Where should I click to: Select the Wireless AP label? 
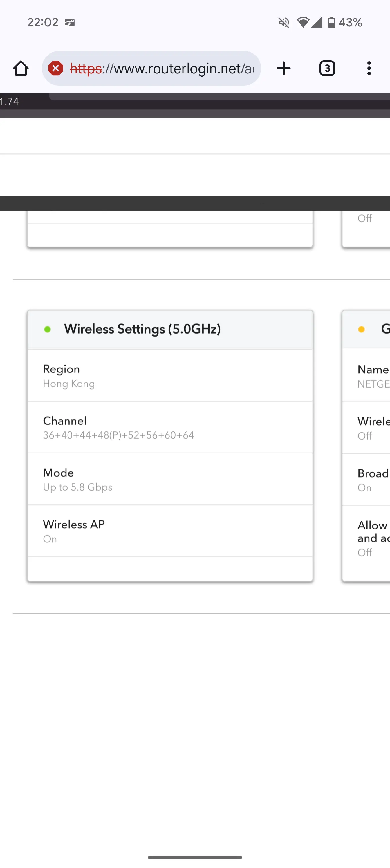(74, 524)
